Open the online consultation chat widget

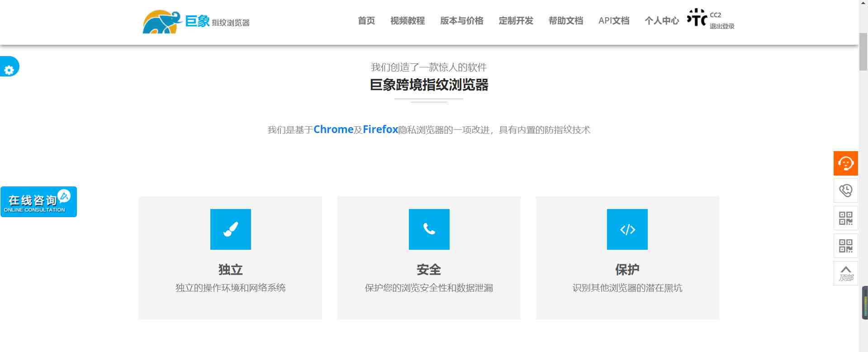click(38, 202)
